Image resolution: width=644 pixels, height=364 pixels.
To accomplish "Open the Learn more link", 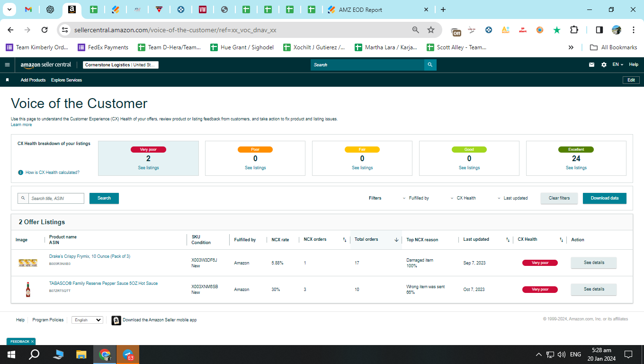I will [21, 125].
